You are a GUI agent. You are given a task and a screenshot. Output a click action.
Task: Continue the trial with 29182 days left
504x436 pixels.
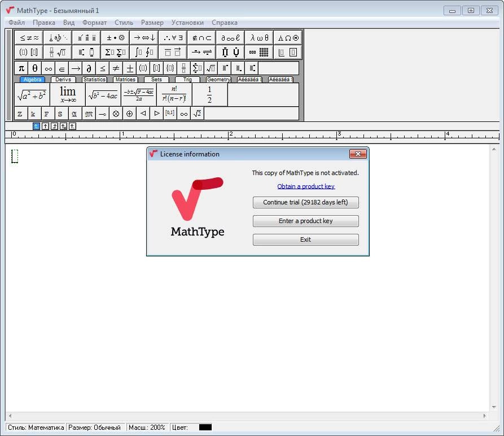306,202
